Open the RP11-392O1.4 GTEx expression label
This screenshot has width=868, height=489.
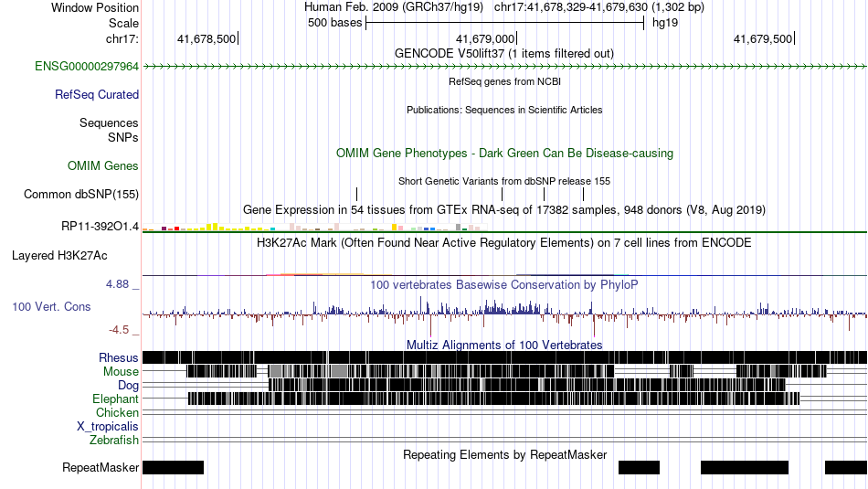(101, 226)
